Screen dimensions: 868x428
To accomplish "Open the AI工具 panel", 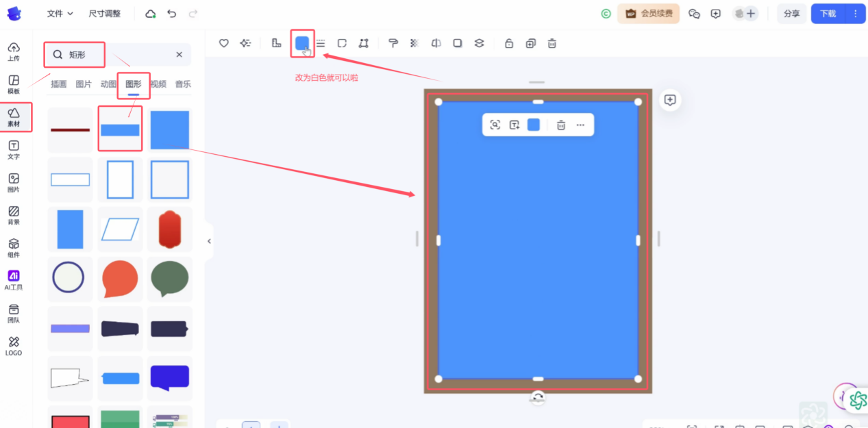I will 14,281.
